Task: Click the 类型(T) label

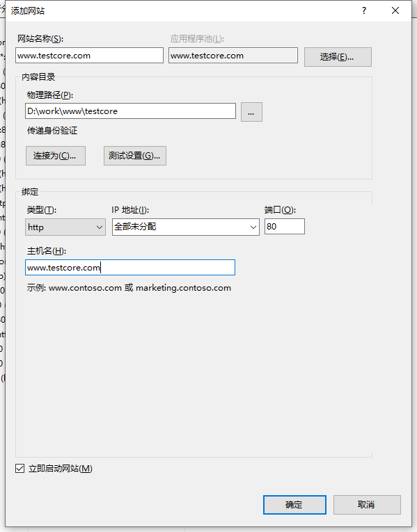Action: click(42, 210)
